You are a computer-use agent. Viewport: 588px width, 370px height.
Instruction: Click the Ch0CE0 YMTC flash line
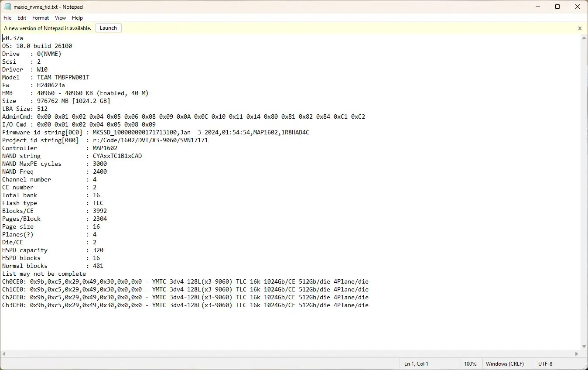[185, 281]
